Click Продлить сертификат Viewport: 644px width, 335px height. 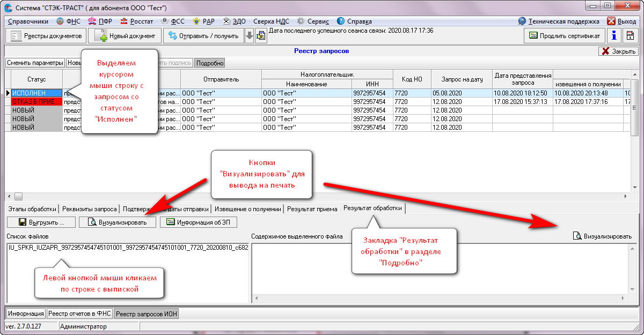[x=565, y=36]
